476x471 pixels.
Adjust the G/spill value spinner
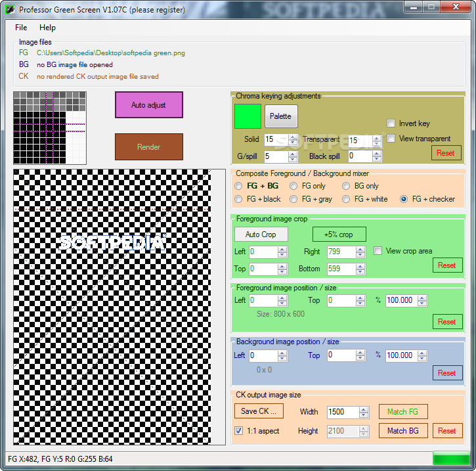[293, 156]
